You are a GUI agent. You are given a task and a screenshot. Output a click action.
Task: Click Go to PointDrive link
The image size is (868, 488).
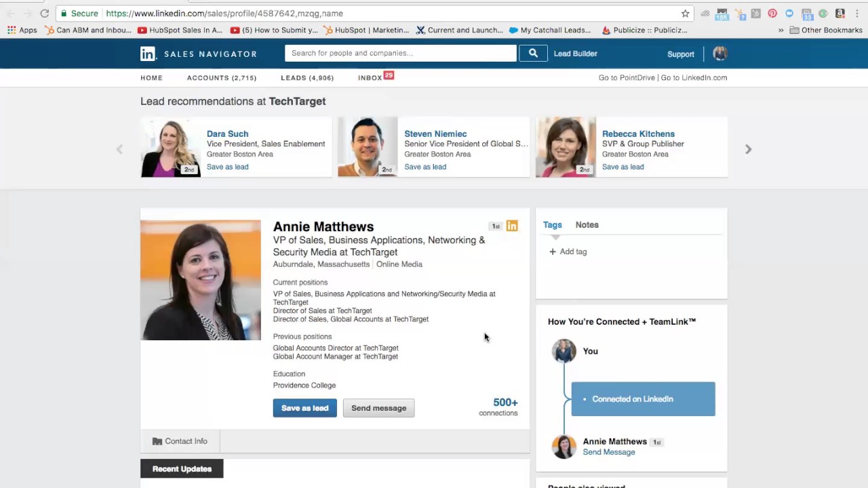coord(627,78)
